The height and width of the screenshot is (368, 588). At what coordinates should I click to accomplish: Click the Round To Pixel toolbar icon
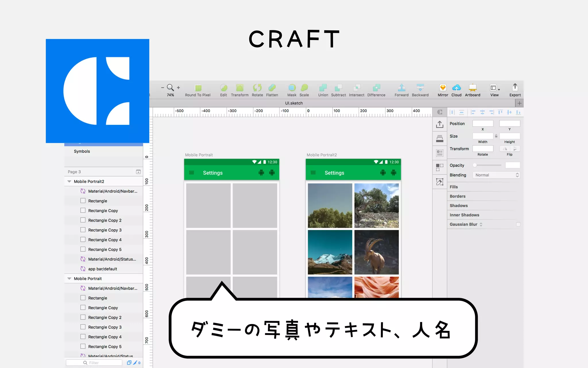point(198,87)
